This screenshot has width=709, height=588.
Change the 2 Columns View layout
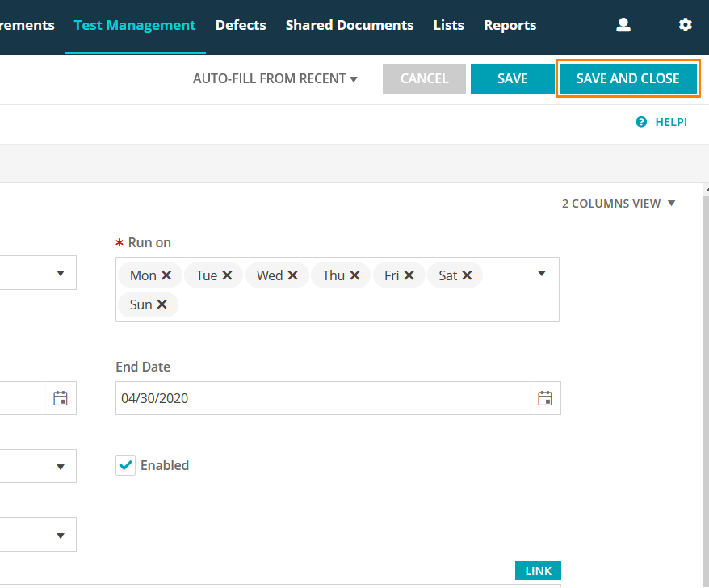click(619, 204)
